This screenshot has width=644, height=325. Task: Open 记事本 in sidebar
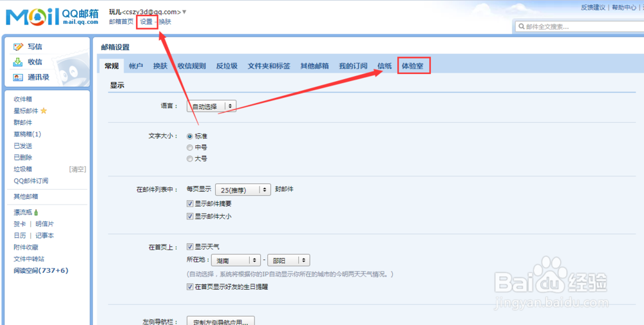[45, 236]
